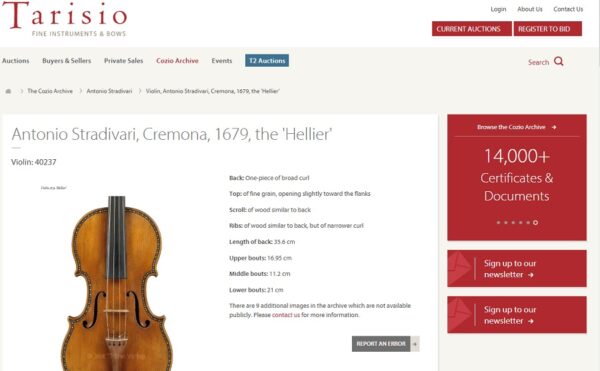Click the search magnifier icon
This screenshot has height=371, width=600.
pyautogui.click(x=559, y=61)
